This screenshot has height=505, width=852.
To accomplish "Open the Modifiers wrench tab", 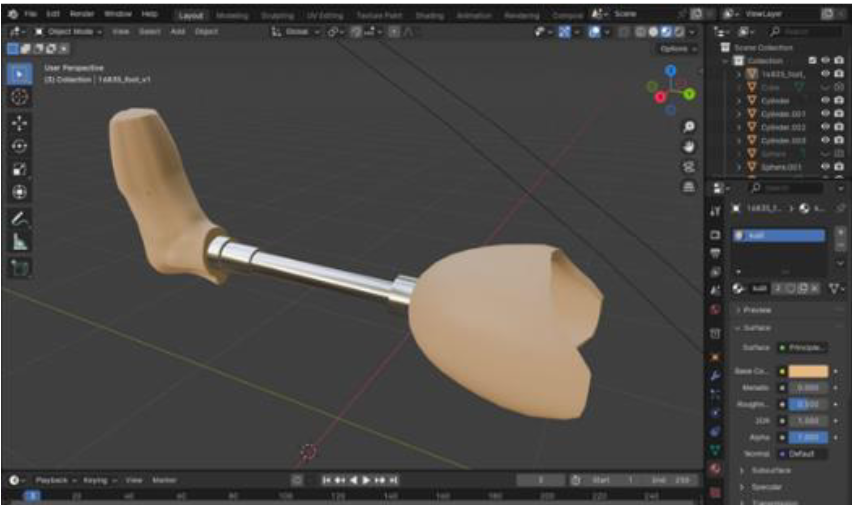I will [x=715, y=376].
